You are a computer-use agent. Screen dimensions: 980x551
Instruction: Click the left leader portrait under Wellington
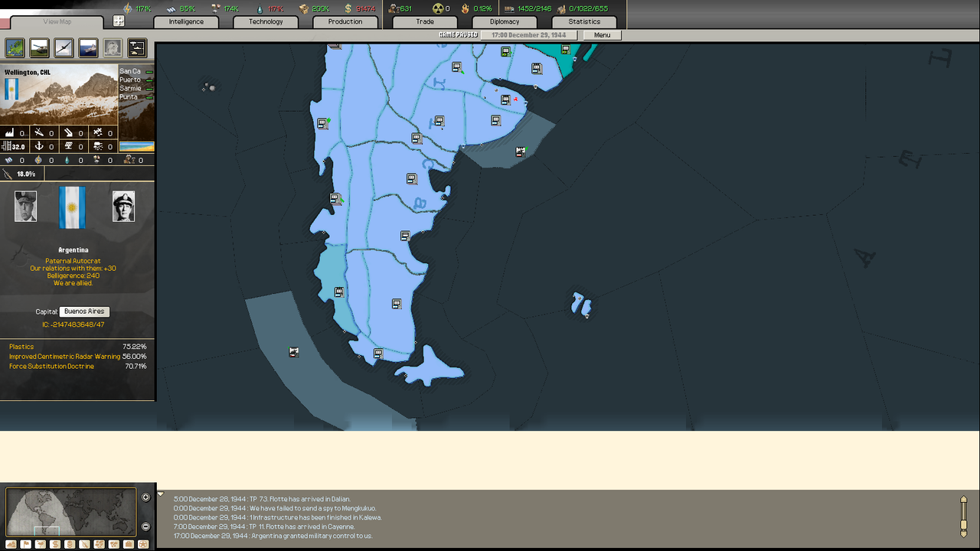pyautogui.click(x=25, y=207)
